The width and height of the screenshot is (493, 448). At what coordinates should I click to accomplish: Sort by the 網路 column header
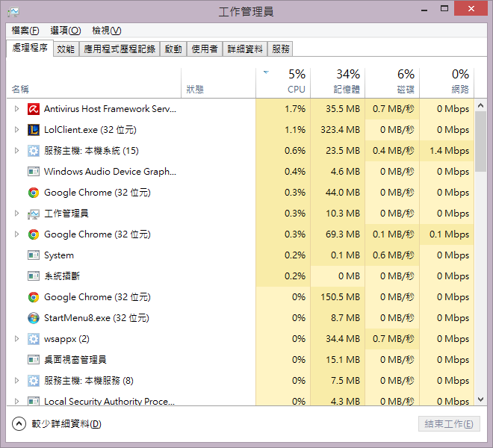tap(447, 83)
